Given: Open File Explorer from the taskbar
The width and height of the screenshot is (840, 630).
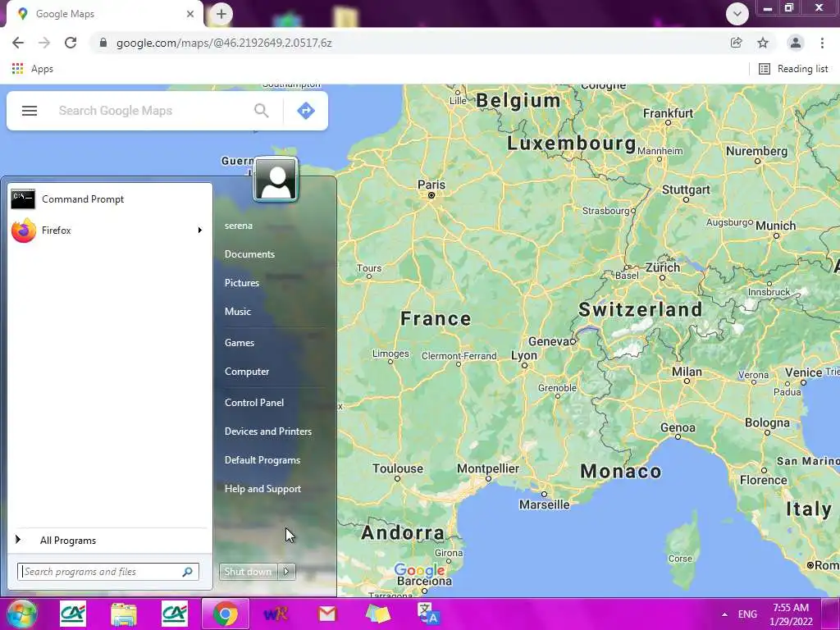Looking at the screenshot, I should coord(124,614).
